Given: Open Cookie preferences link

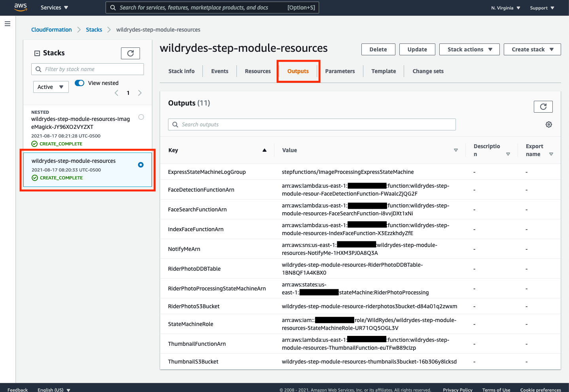Looking at the screenshot, I should 541,390.
